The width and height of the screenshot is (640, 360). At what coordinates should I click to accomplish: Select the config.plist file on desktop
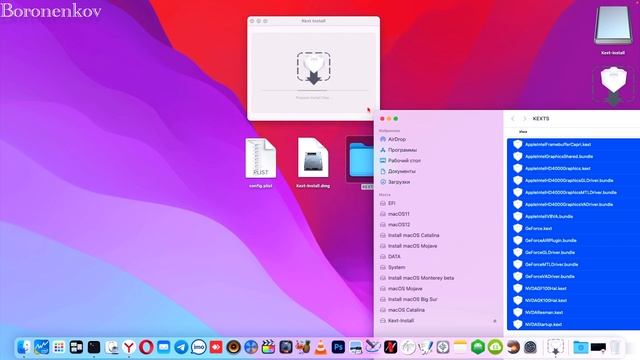[261, 162]
